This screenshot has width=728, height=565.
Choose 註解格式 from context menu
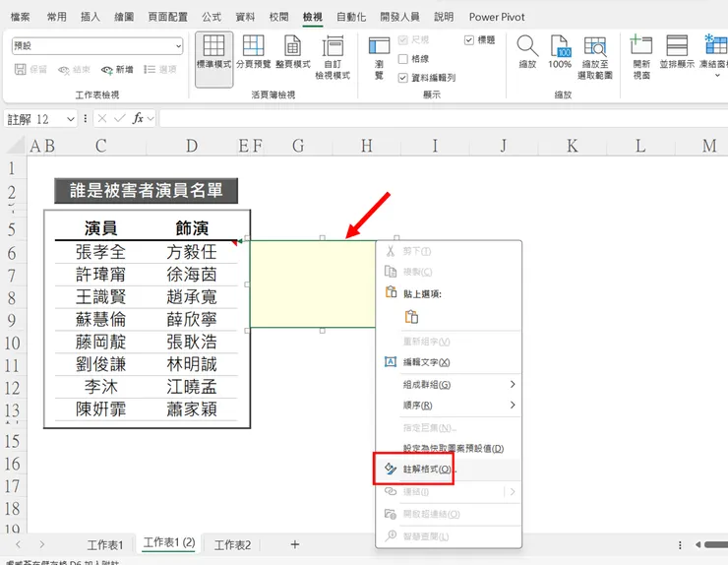point(449,470)
